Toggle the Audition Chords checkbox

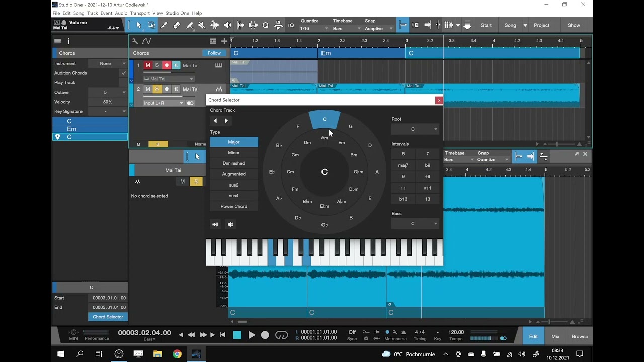(123, 73)
